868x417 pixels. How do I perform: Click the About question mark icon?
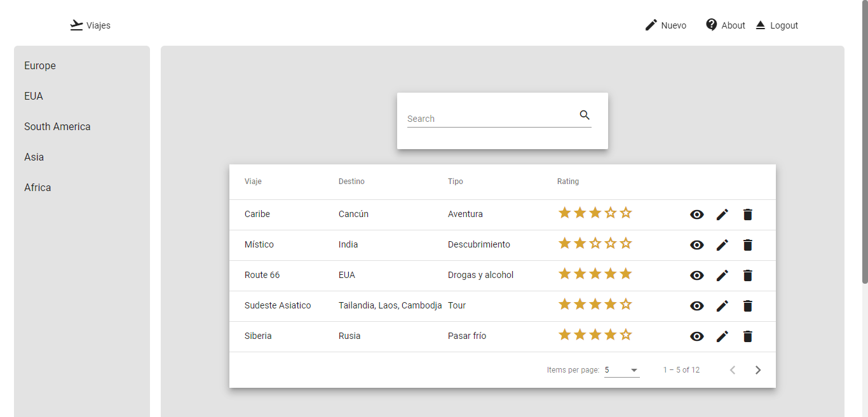coord(710,24)
